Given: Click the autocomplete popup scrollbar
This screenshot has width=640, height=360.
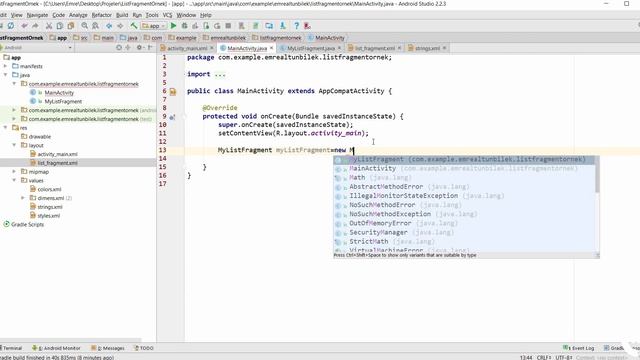Looking at the screenshot, I should point(597,174).
